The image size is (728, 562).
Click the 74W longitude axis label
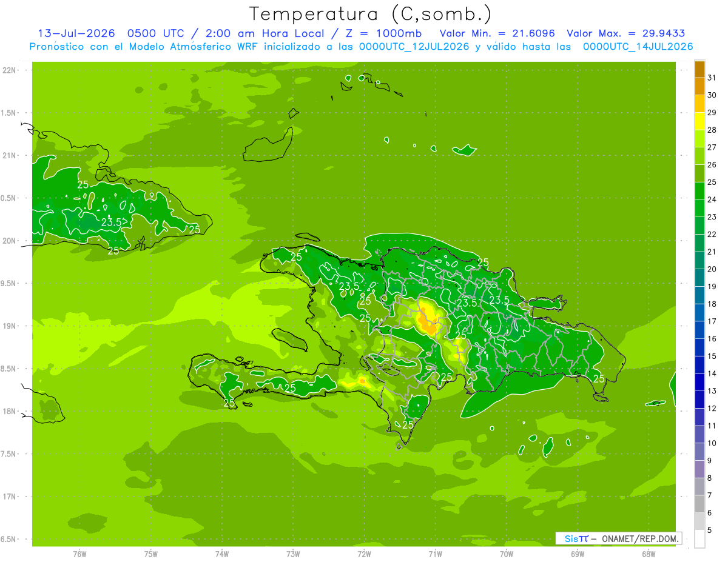click(222, 554)
